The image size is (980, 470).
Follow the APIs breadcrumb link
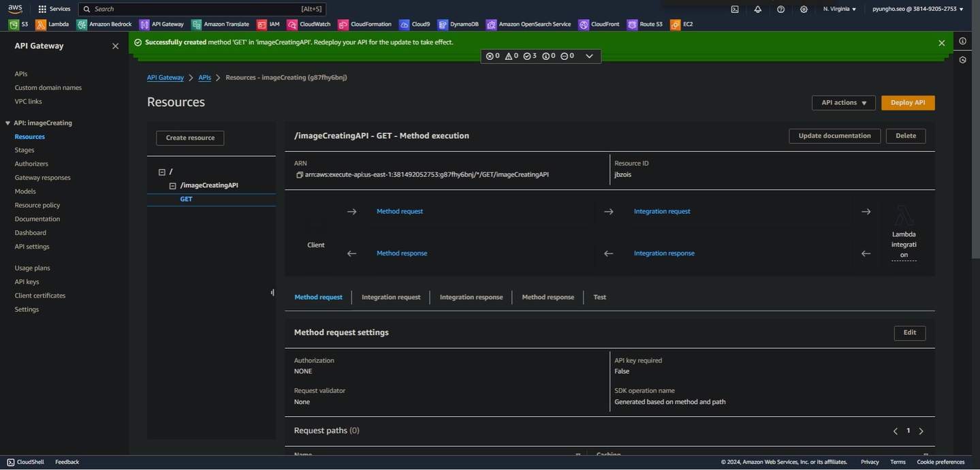click(204, 78)
